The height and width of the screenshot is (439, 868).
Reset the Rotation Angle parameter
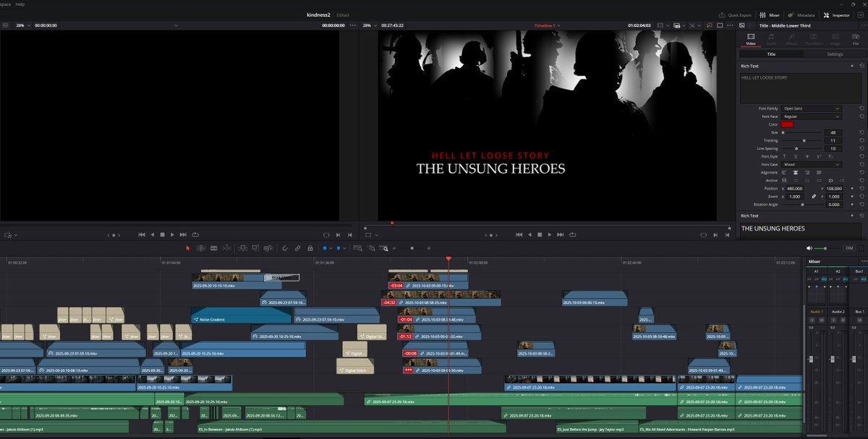click(x=861, y=205)
